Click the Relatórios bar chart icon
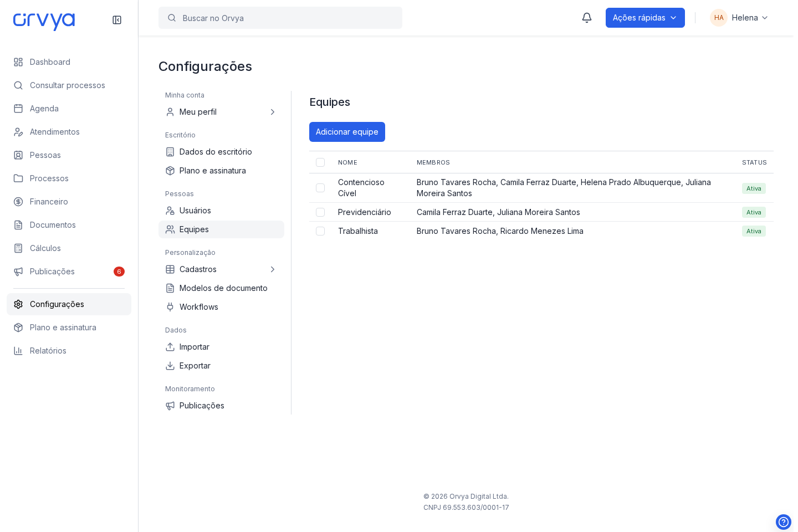 (18, 351)
